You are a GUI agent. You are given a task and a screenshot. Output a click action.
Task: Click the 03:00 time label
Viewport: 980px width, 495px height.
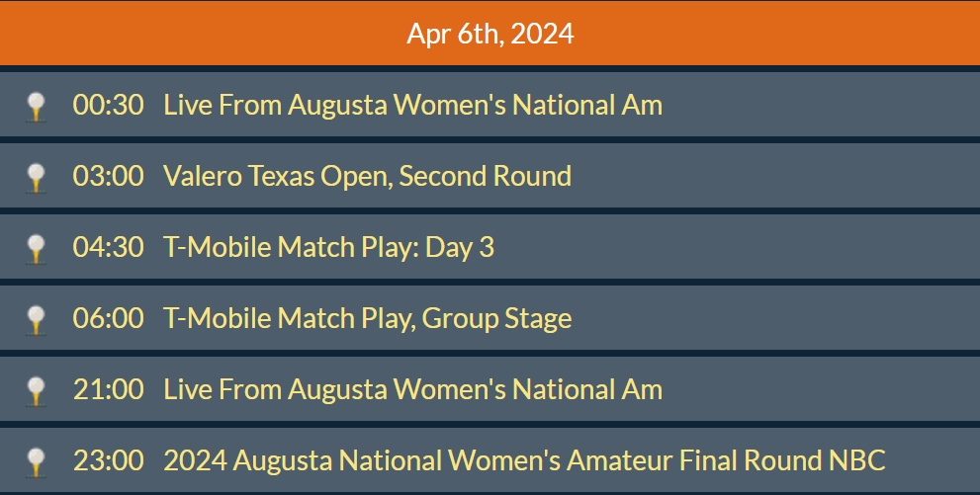108,176
